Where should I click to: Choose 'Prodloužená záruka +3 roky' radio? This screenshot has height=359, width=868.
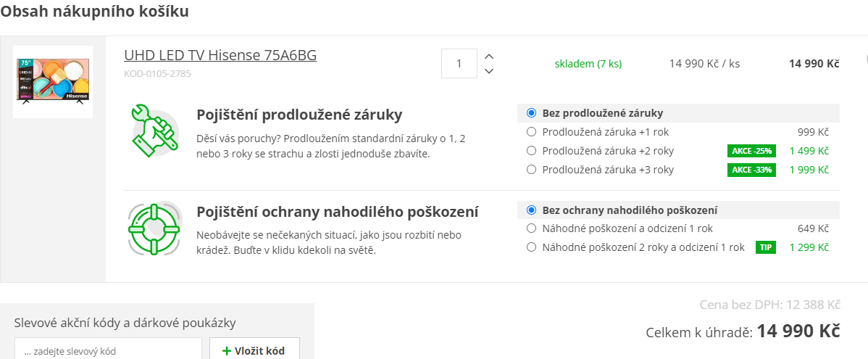532,170
